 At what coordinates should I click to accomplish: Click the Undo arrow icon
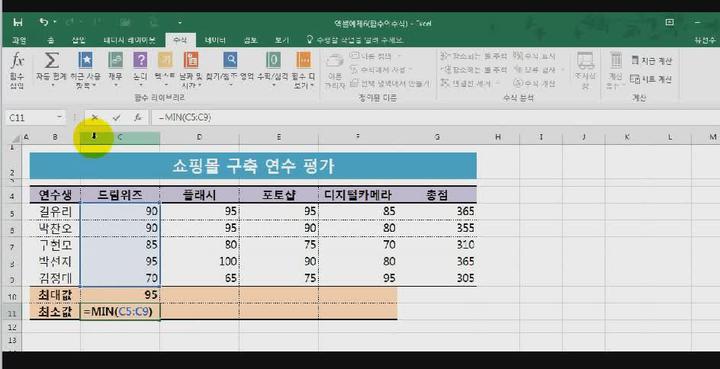[x=44, y=22]
